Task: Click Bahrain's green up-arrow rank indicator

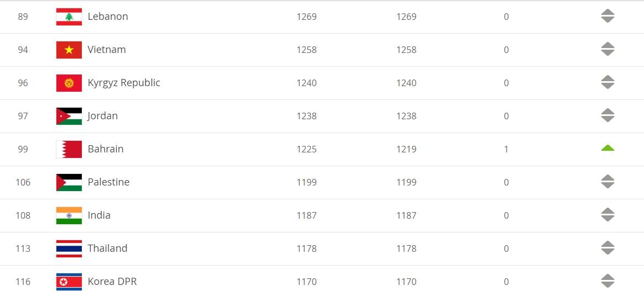Action: coord(608,148)
